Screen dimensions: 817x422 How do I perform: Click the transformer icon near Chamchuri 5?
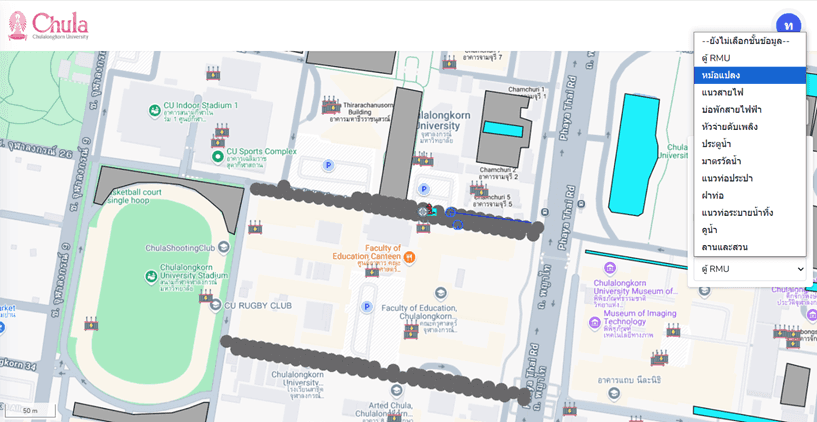tap(478, 189)
